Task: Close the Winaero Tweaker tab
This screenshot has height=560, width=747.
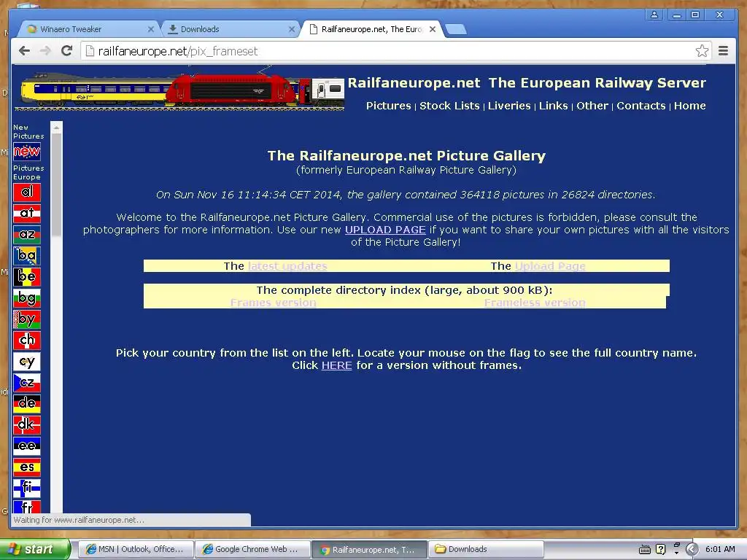Action: 150,29
